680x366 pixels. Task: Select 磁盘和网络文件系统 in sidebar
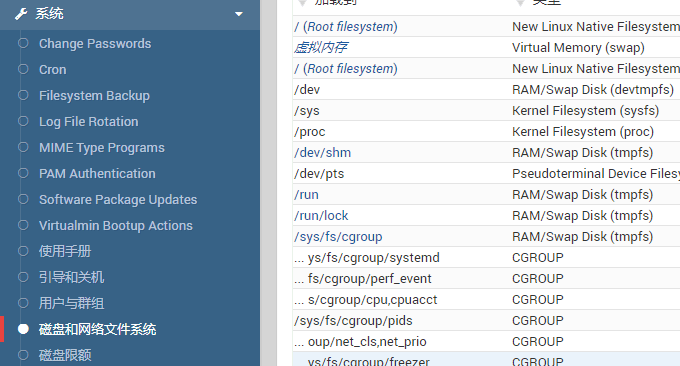click(x=98, y=329)
